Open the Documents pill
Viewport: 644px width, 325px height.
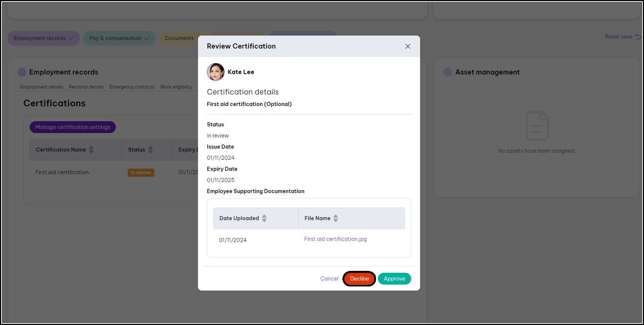[179, 38]
